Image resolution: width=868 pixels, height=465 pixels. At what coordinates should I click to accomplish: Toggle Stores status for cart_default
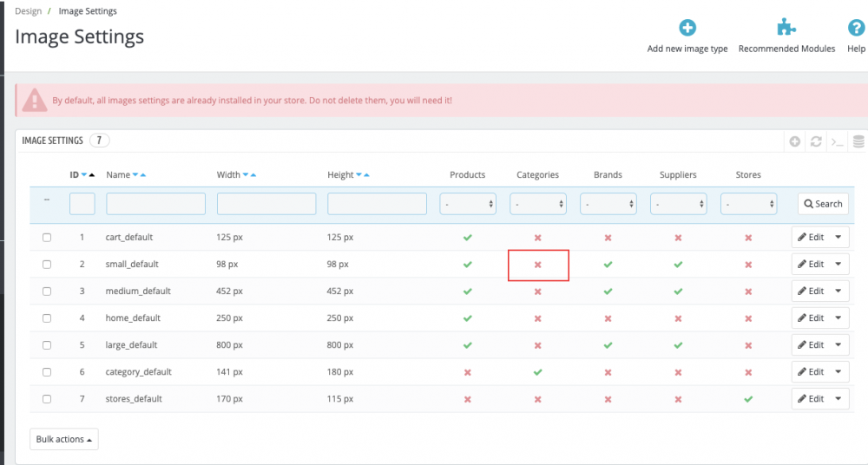point(748,238)
